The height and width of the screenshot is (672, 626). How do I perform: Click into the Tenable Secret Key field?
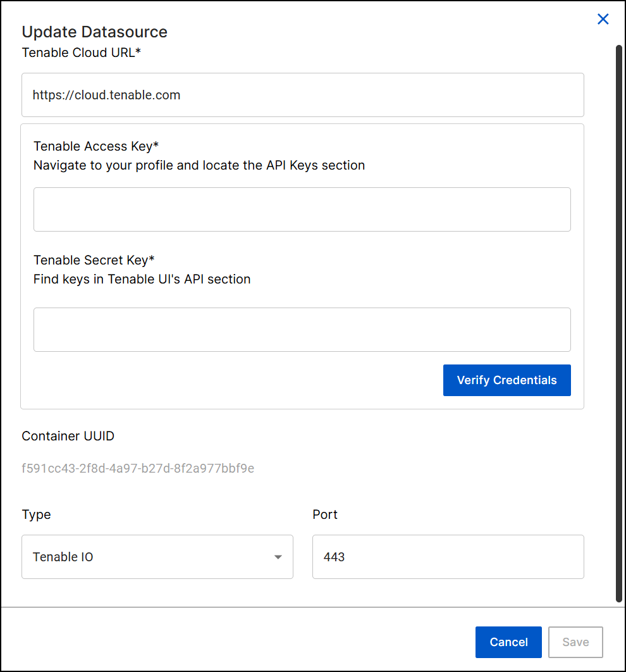pos(302,330)
